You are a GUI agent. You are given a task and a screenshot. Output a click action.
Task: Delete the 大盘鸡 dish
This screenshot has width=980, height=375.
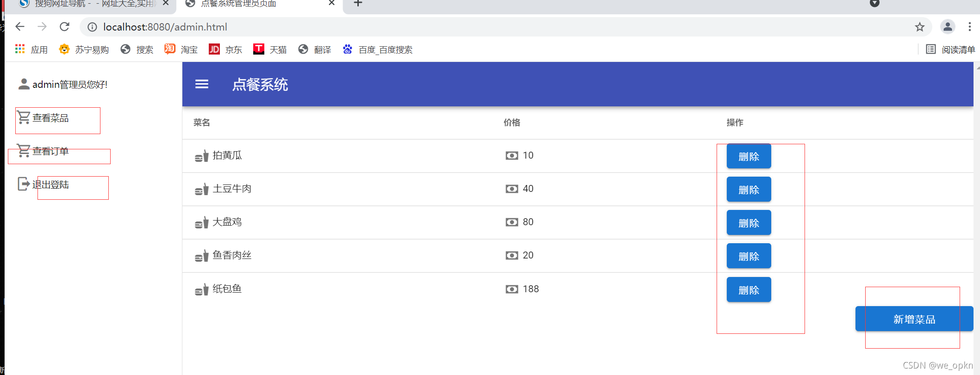[x=749, y=223]
